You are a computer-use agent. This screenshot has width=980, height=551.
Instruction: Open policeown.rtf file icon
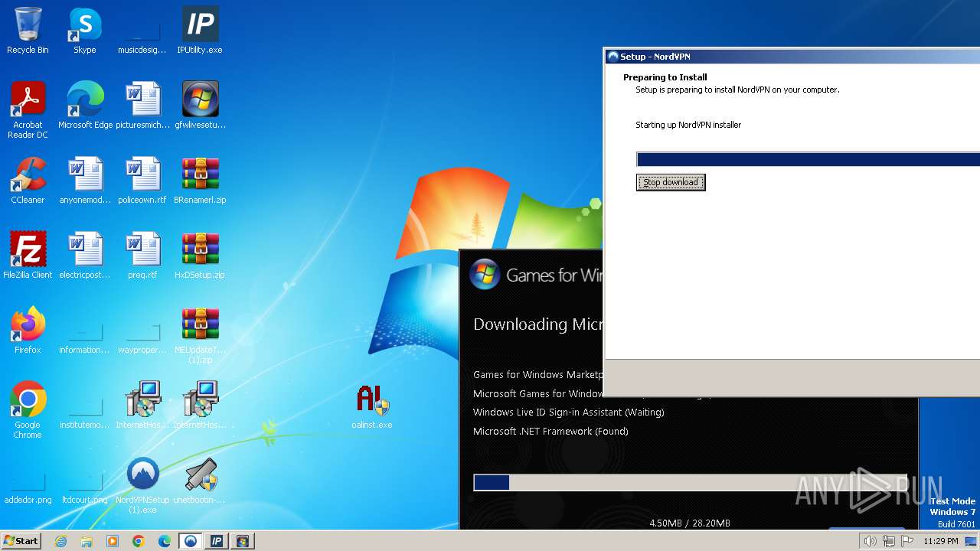click(x=142, y=181)
